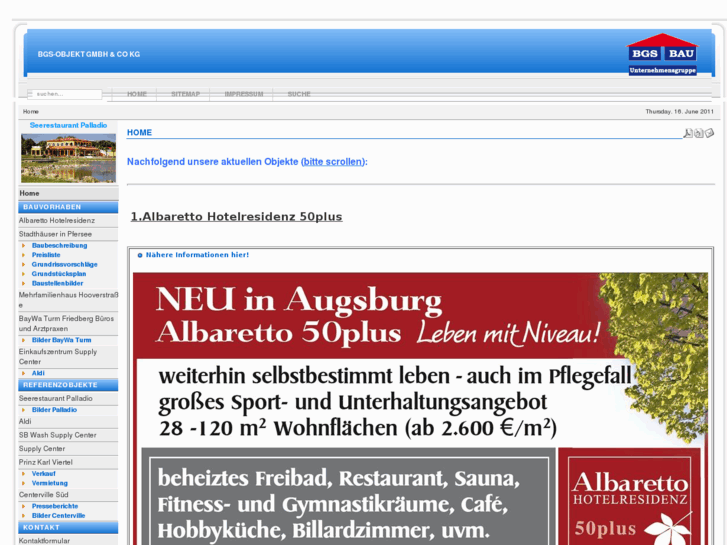The height and width of the screenshot is (545, 727).
Task: Click the Albaretto 50plus advertisement banner
Action: click(420, 409)
